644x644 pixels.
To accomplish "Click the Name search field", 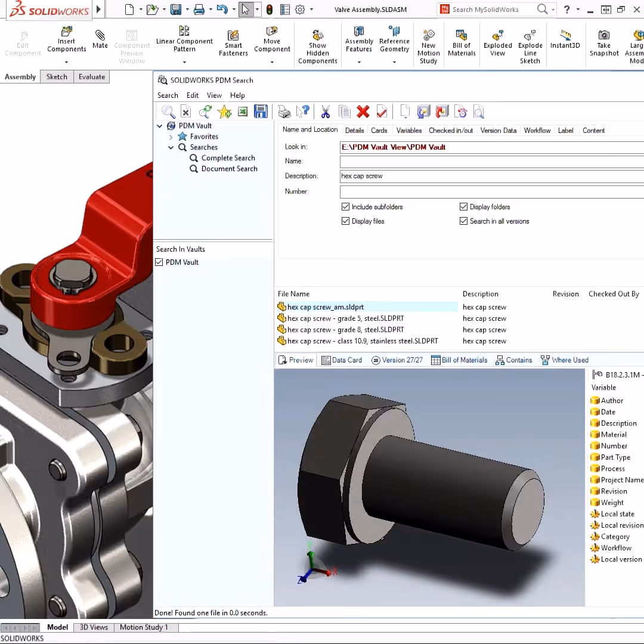I will click(x=491, y=162).
